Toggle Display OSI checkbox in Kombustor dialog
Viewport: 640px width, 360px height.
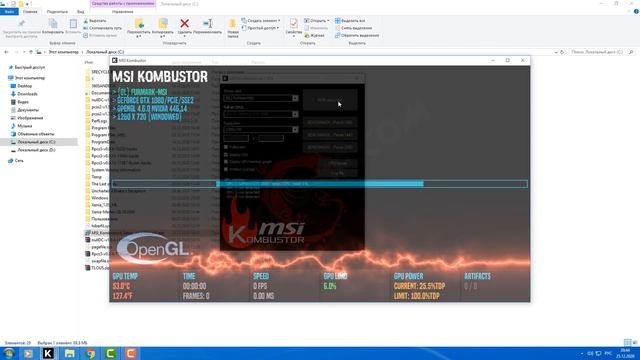tap(226, 155)
